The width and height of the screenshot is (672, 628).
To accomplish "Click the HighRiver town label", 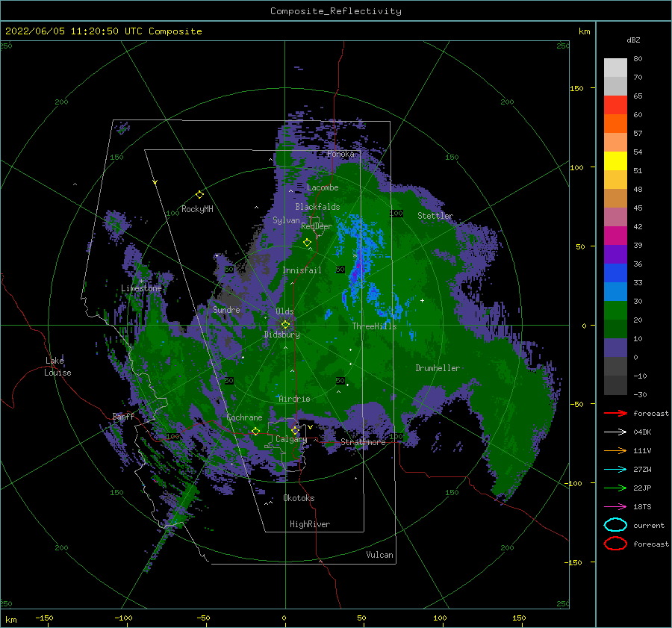I will [310, 524].
